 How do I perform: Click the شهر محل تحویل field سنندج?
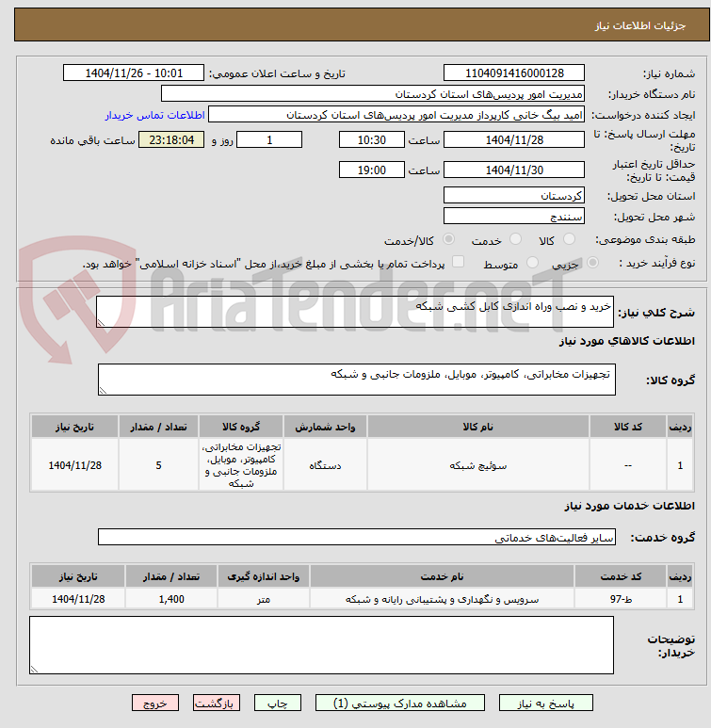click(513, 216)
